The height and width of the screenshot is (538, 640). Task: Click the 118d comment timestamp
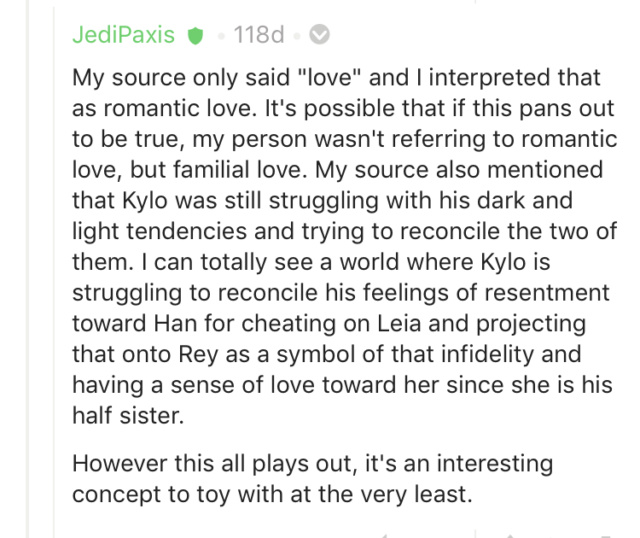coord(259,34)
